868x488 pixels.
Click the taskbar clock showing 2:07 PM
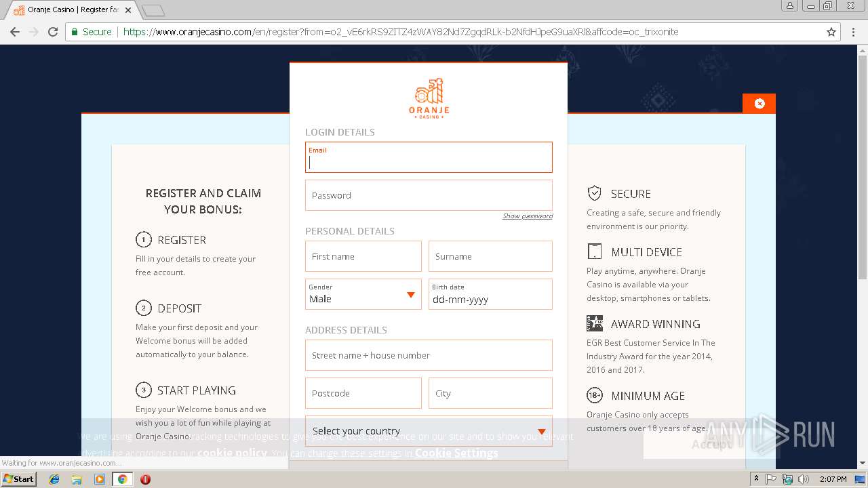(x=833, y=479)
